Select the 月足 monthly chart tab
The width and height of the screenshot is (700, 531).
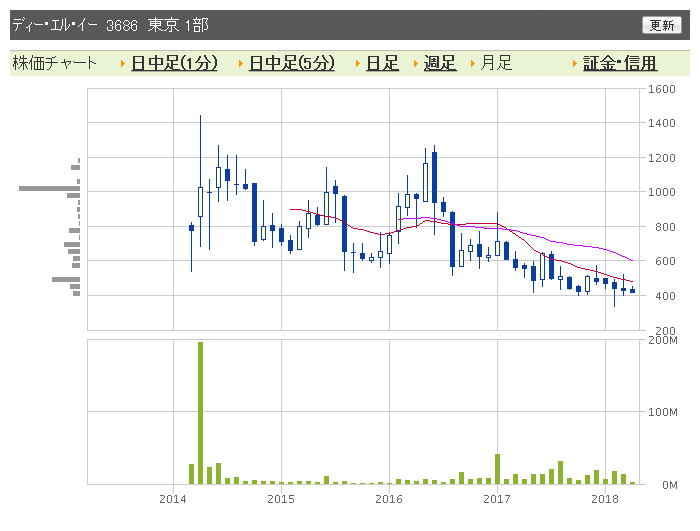pos(496,63)
